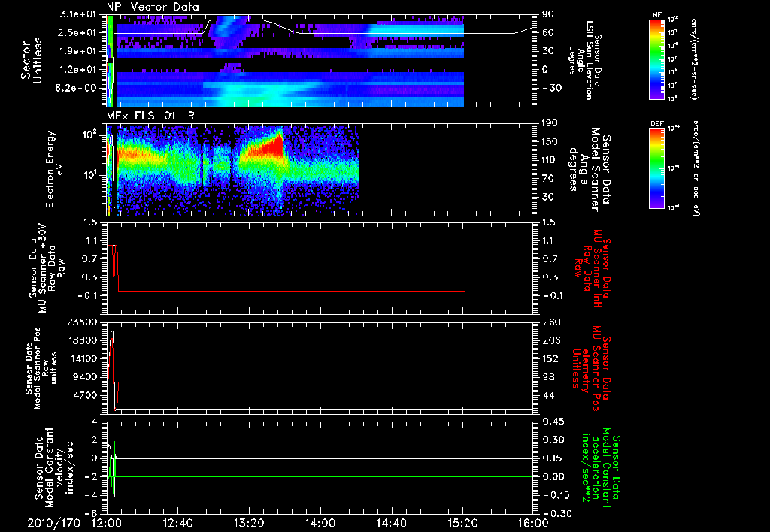Click the red MU Scanner Inh flat line
Viewport: 770px width, 532px height.
coord(291,291)
